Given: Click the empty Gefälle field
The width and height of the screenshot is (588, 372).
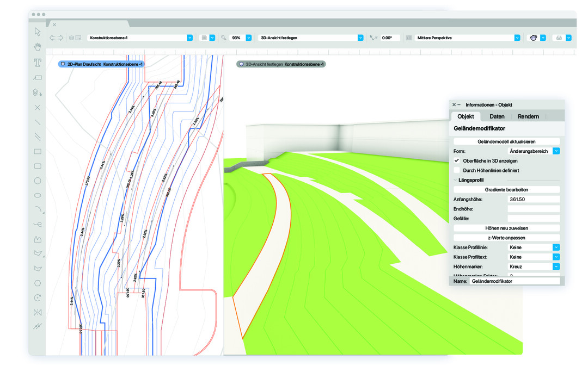Looking at the screenshot, I should 534,219.
